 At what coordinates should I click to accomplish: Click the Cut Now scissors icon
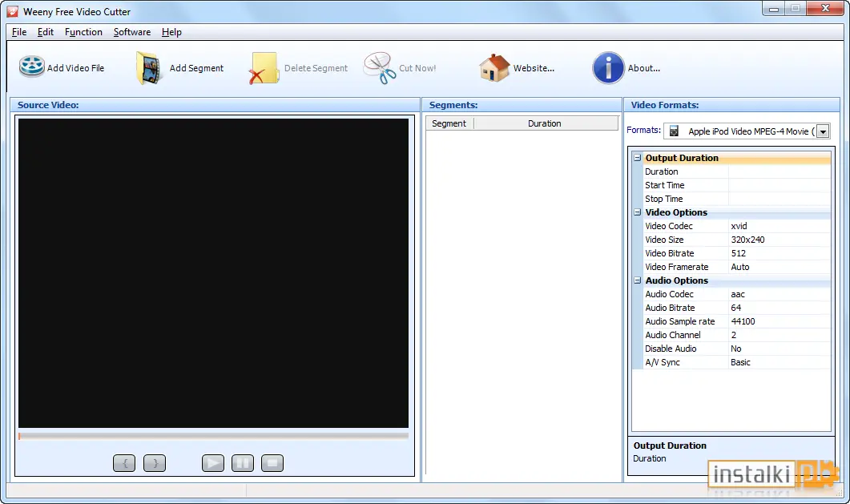tap(380, 68)
